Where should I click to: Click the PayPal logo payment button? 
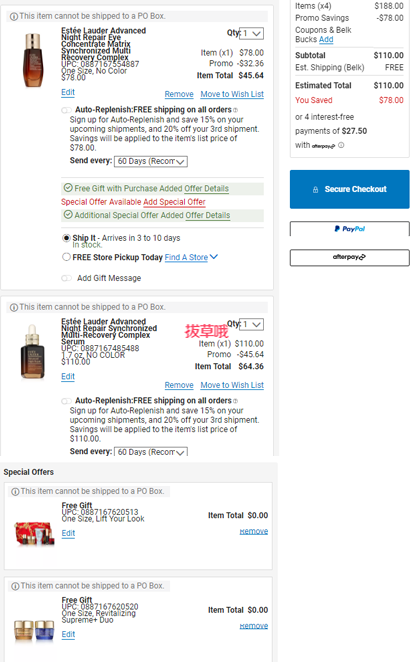coord(350,229)
